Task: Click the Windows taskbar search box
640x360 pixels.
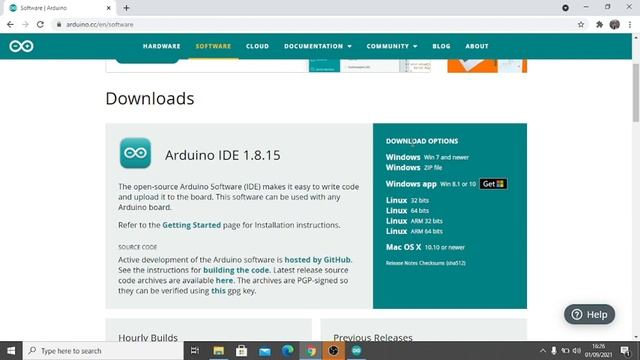Action: pos(103,351)
